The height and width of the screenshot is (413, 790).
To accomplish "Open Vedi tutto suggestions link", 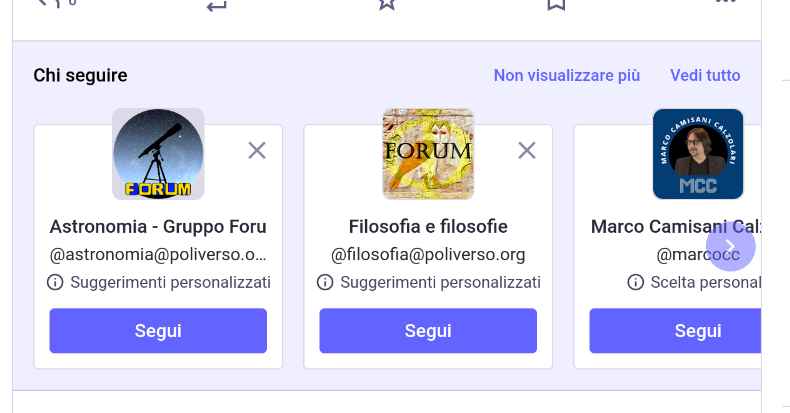I will click(x=705, y=76).
